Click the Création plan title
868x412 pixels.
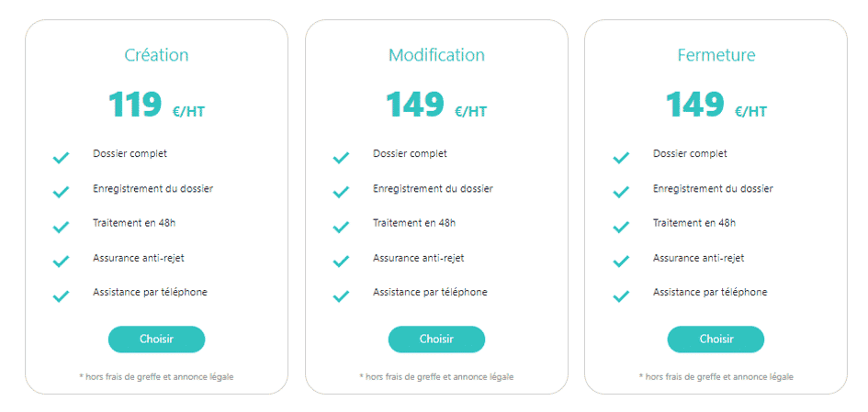pos(156,55)
